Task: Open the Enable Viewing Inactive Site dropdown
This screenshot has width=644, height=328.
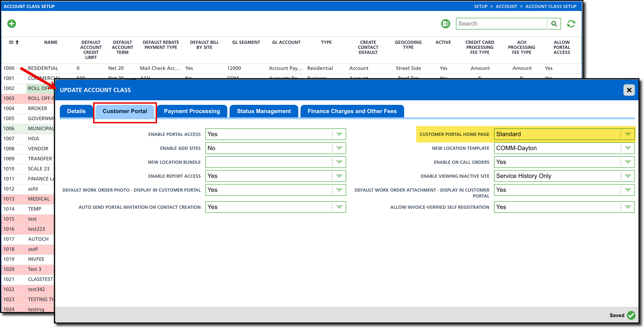Action: click(x=628, y=176)
